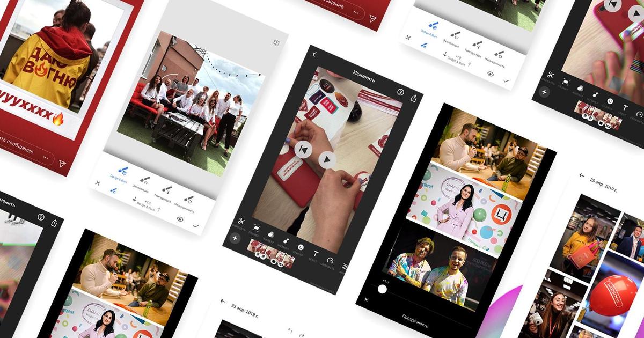Open the filter tool in the red-phone video editor
The width and height of the screenshot is (644, 338).
coord(581,88)
